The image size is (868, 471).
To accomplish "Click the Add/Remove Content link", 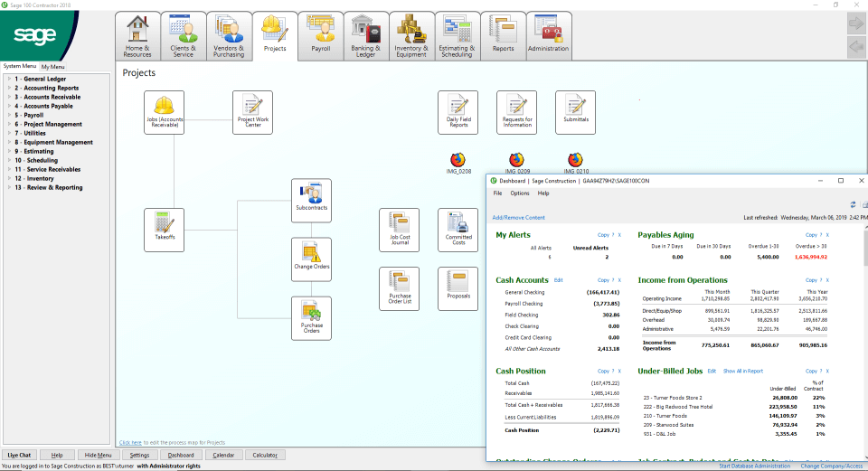I will [518, 218].
